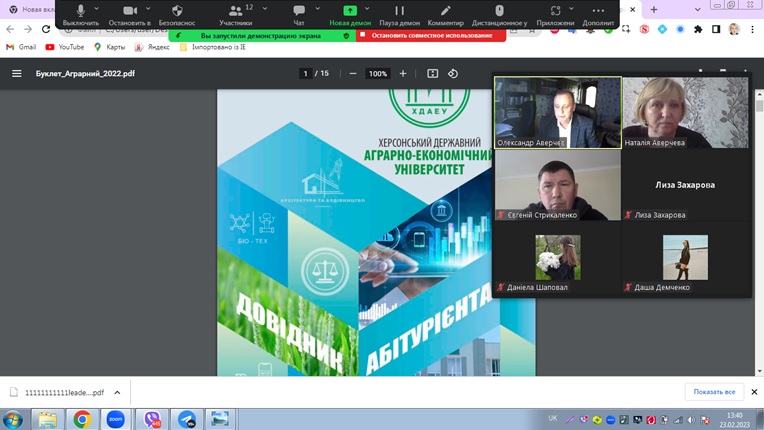Click the PDF page number field
The height and width of the screenshot is (430, 764).
coord(306,74)
